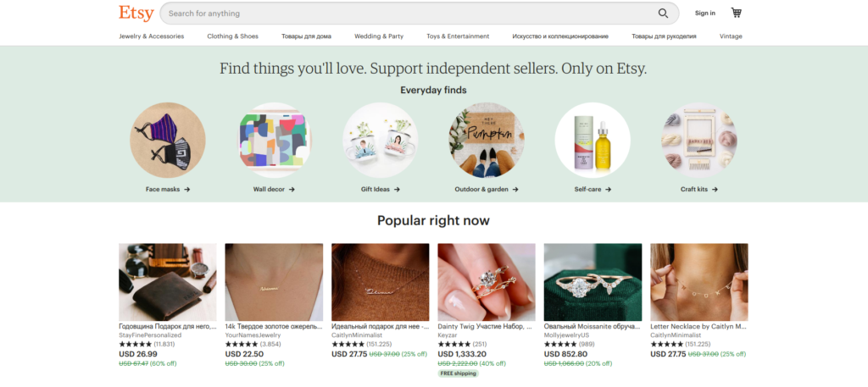Open the Jewelry & Accessories menu
This screenshot has width=868, height=387.
click(151, 36)
